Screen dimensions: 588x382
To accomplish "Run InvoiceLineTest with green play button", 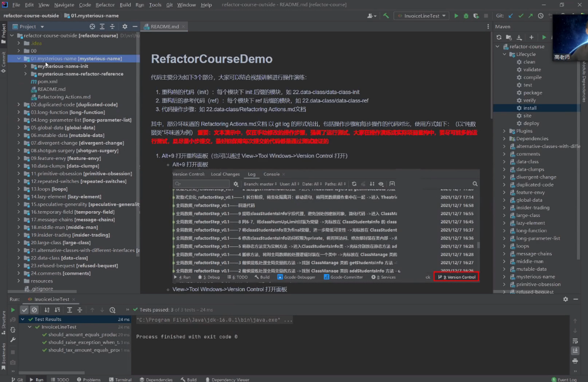I will tap(456, 16).
